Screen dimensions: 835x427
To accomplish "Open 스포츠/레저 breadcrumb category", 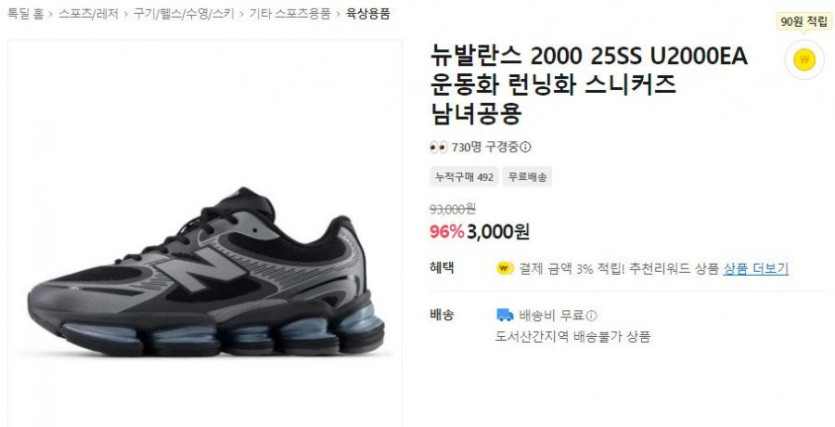I will pyautogui.click(x=88, y=14).
